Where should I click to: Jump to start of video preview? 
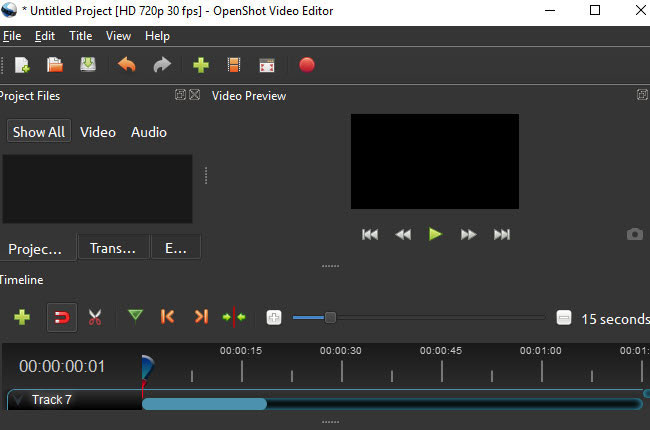[370, 235]
